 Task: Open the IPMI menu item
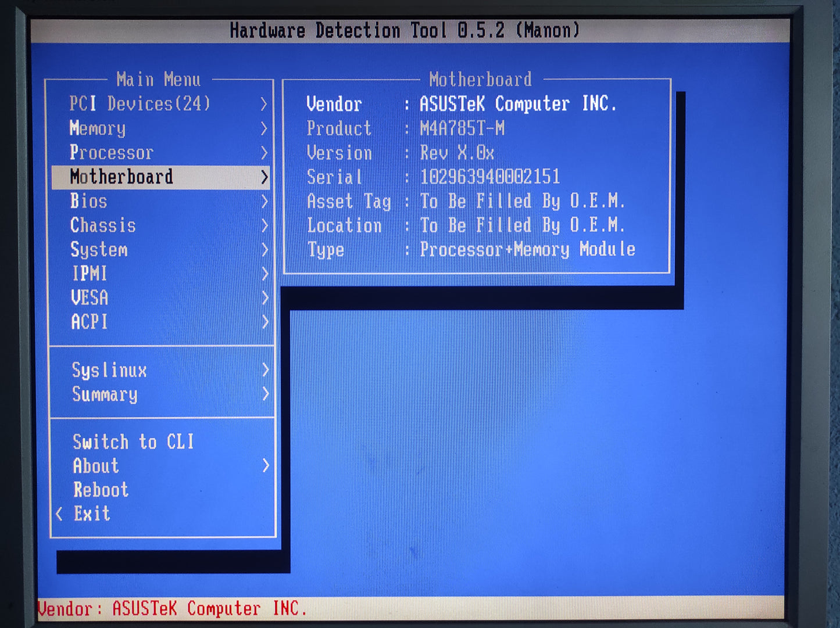pyautogui.click(x=90, y=274)
